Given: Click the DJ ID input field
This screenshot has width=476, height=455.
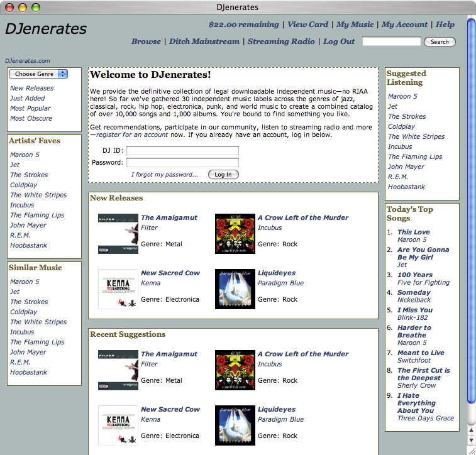Looking at the screenshot, I should pyautogui.click(x=182, y=150).
